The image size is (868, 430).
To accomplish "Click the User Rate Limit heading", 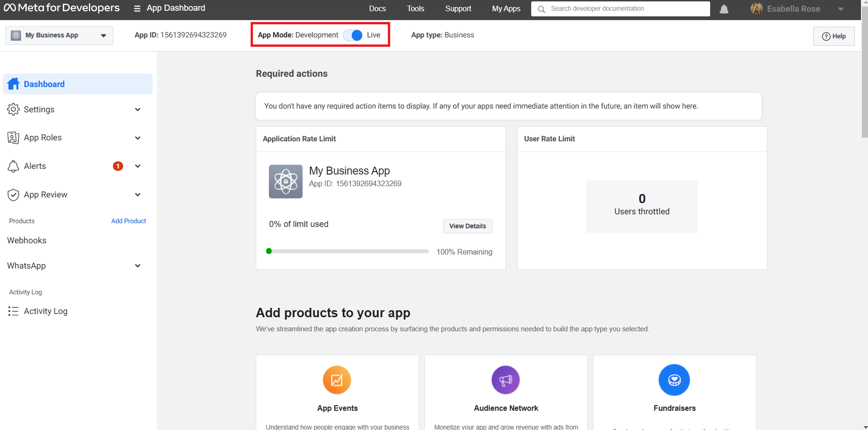I will 549,138.
